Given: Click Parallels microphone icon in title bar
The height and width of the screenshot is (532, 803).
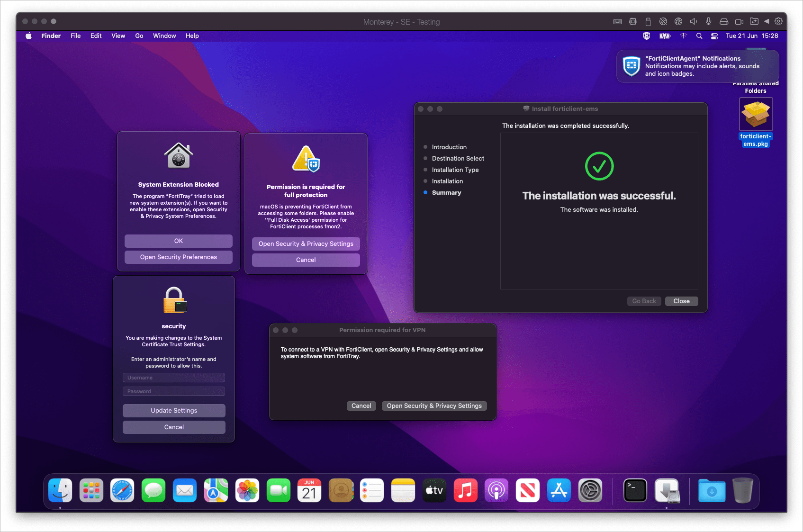Looking at the screenshot, I should [709, 21].
